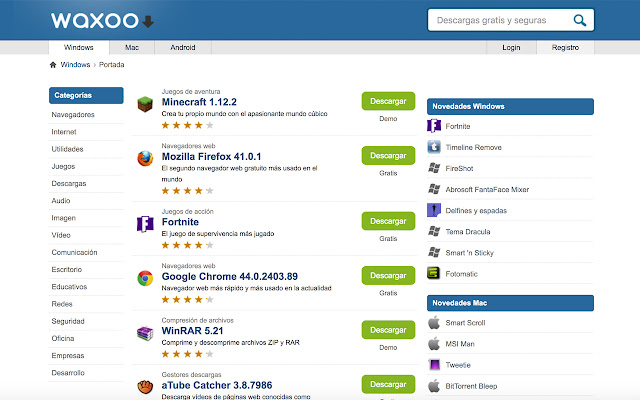Viewport: 640px width, 400px height.
Task: Select the Video category
Action: click(x=61, y=235)
